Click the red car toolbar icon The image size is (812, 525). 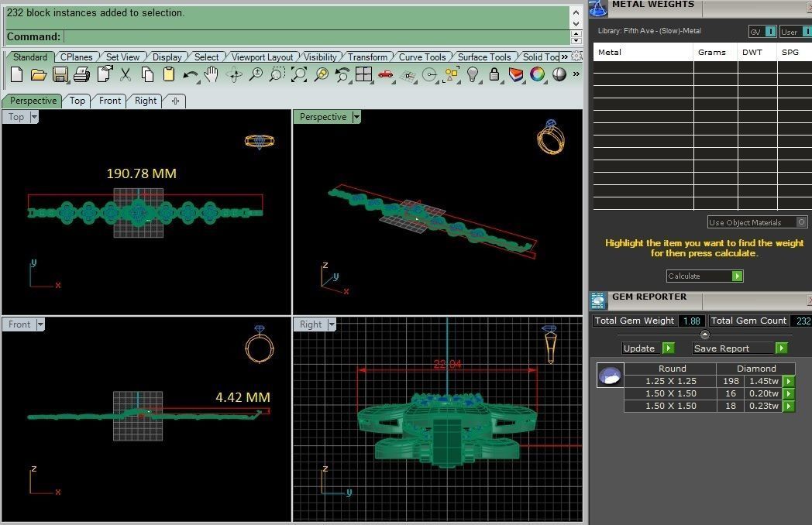click(385, 75)
